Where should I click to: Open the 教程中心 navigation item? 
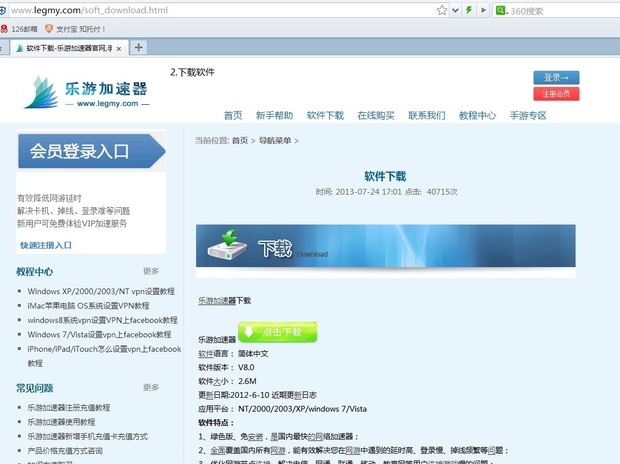point(477,116)
